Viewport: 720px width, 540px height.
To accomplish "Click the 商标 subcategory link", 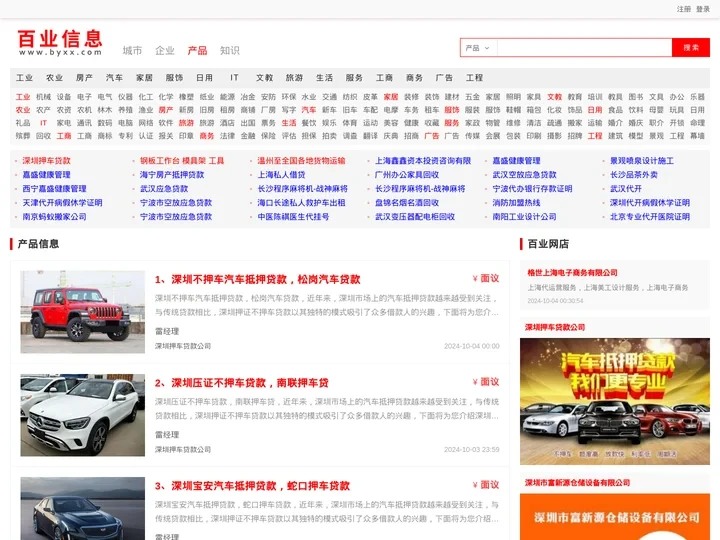I will coord(105,135).
